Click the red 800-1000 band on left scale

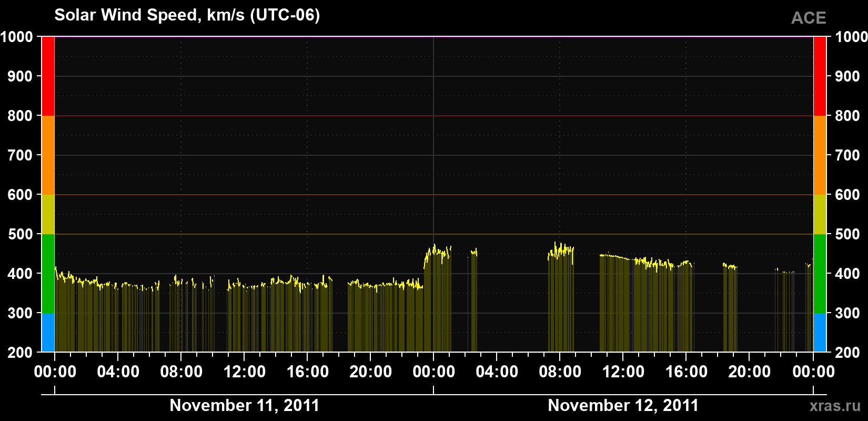(48, 76)
